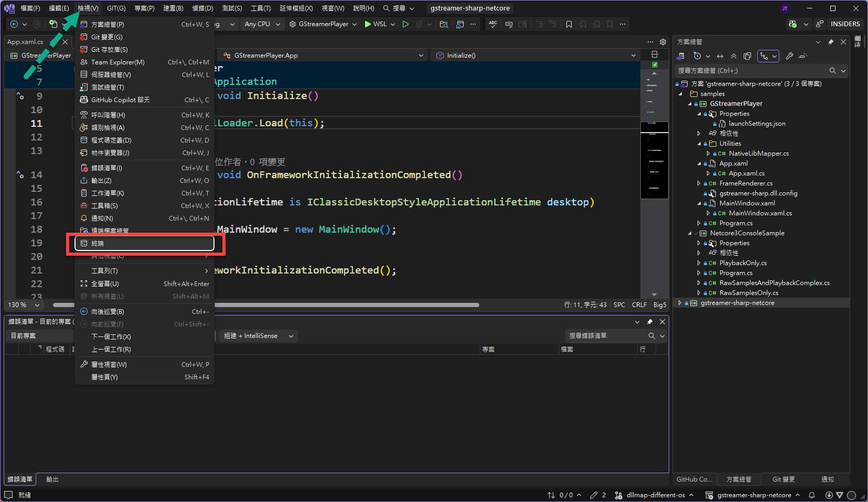868x502 pixels.
Task: Toggle pin on the 方案總管 panel
Action: tap(830, 42)
